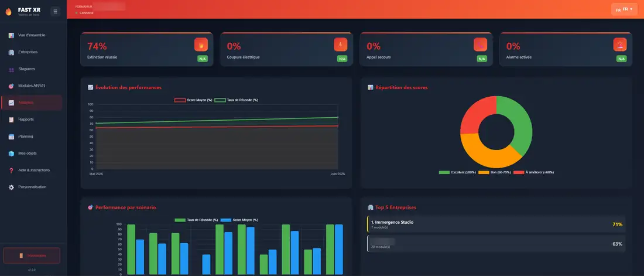644x276 pixels.
Task: Click target icon beside Performance par scénario
Action: point(90,207)
